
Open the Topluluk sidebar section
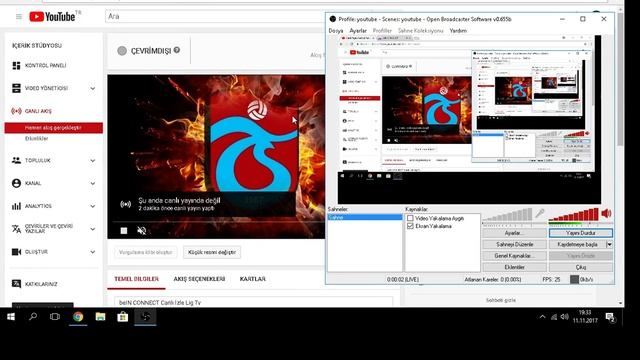(x=38, y=160)
